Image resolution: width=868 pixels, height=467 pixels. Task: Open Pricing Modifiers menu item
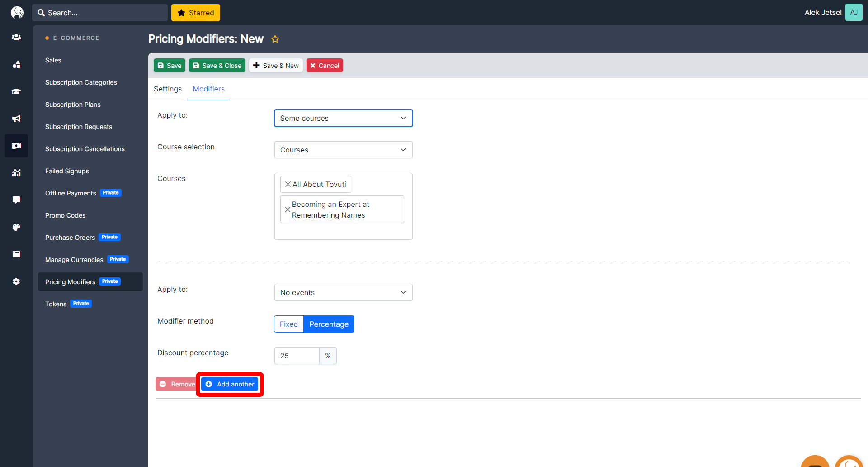90,281
